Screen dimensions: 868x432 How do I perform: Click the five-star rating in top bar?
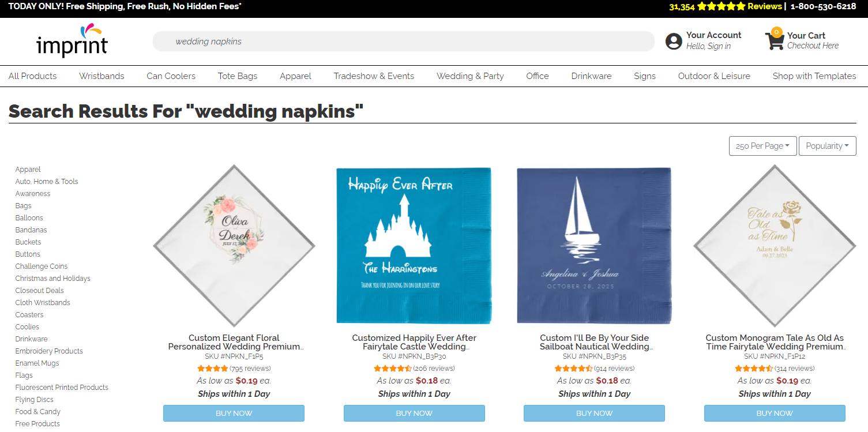[x=721, y=7]
